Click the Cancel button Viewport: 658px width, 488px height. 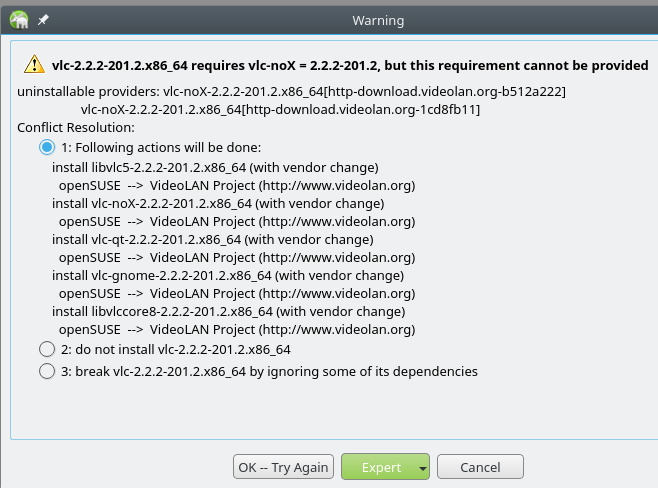pyautogui.click(x=480, y=467)
